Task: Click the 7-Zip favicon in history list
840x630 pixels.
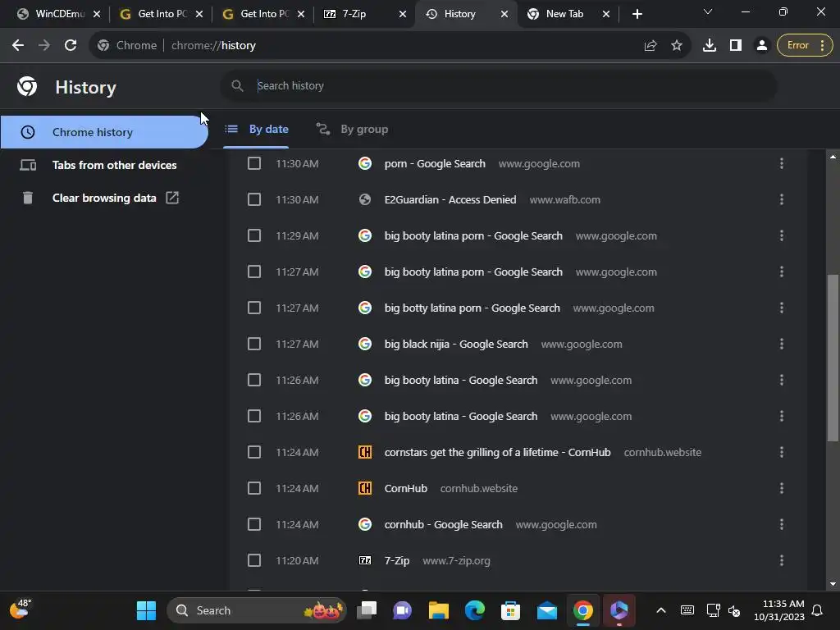Action: 365,560
